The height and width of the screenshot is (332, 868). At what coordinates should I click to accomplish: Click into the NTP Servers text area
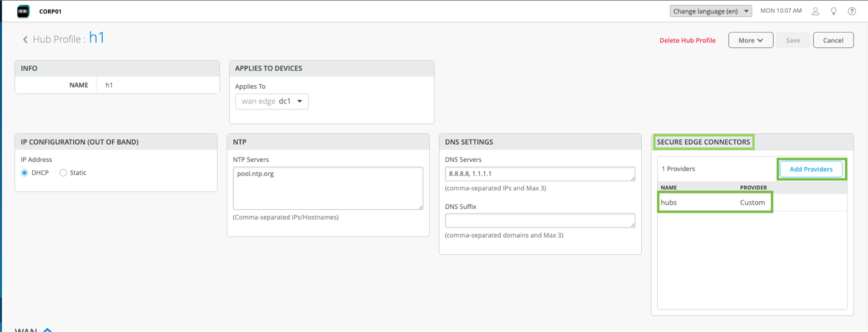[x=328, y=188]
